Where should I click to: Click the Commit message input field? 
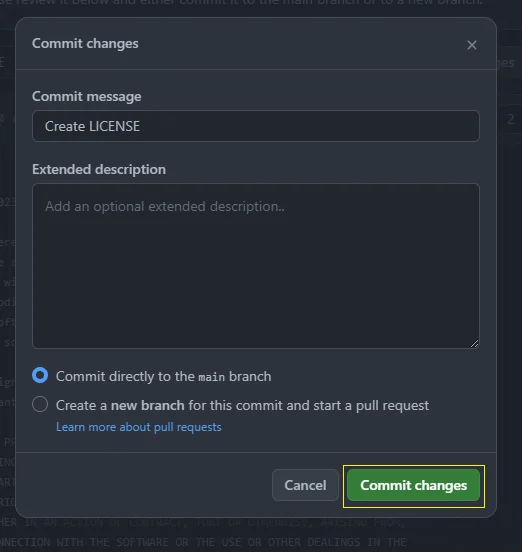(256, 126)
